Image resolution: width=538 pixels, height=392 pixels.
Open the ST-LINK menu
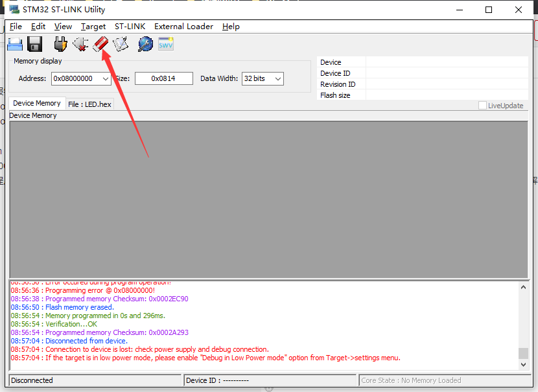(130, 27)
